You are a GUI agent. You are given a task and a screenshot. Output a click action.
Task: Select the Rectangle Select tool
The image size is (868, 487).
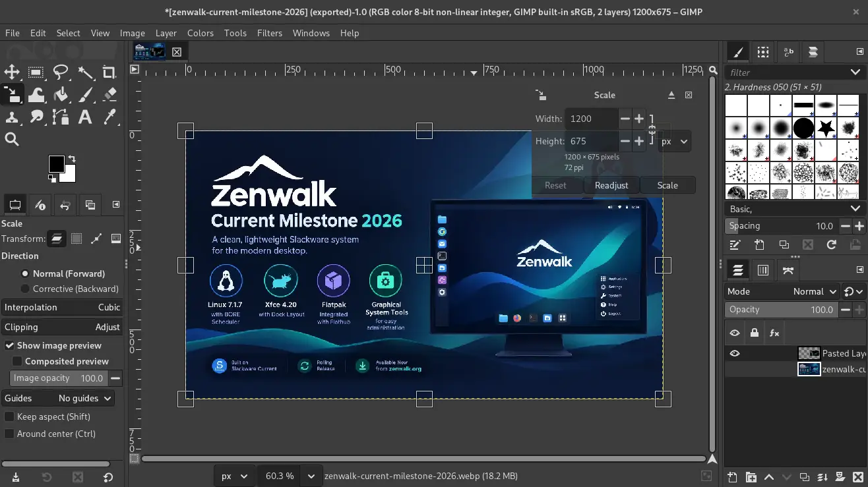click(x=36, y=72)
